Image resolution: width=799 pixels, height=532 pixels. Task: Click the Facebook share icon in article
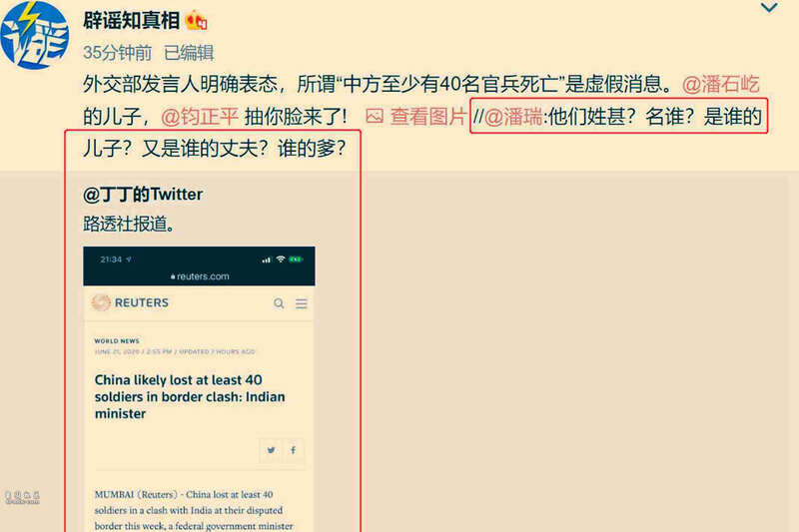click(x=293, y=449)
